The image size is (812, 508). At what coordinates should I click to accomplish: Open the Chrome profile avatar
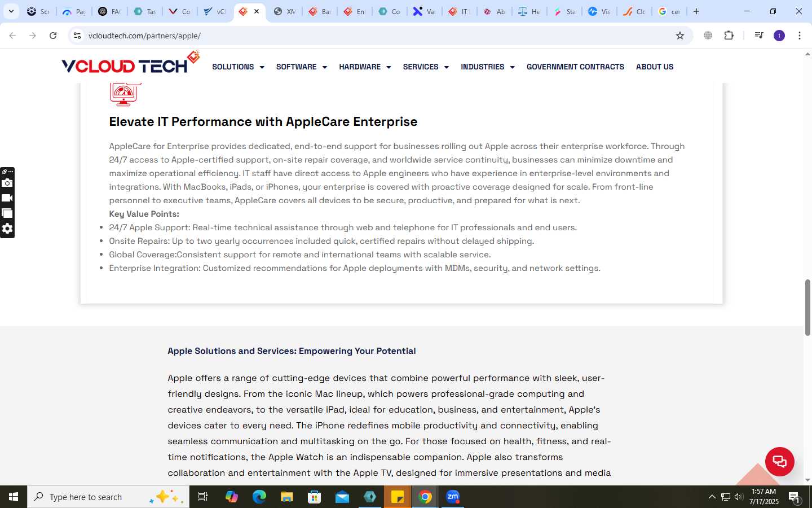coord(779,36)
